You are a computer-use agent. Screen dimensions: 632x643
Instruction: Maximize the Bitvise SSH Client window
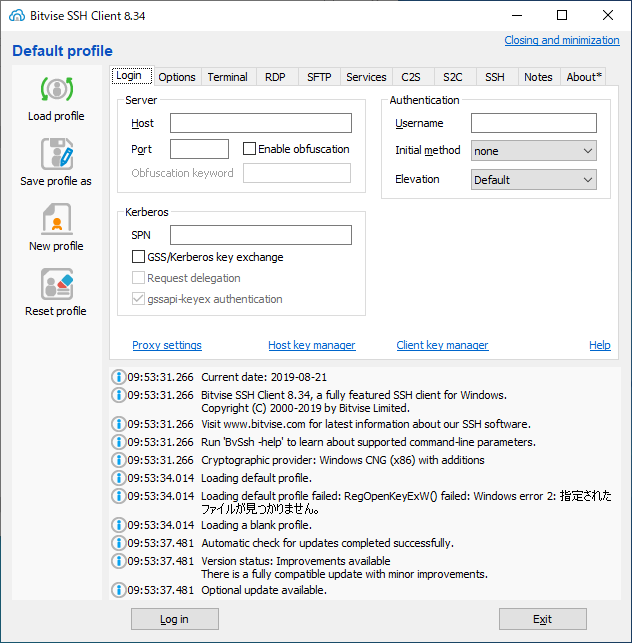(562, 16)
